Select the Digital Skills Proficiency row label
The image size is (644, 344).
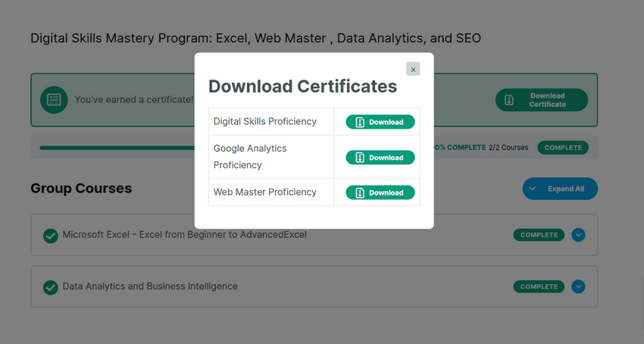264,121
